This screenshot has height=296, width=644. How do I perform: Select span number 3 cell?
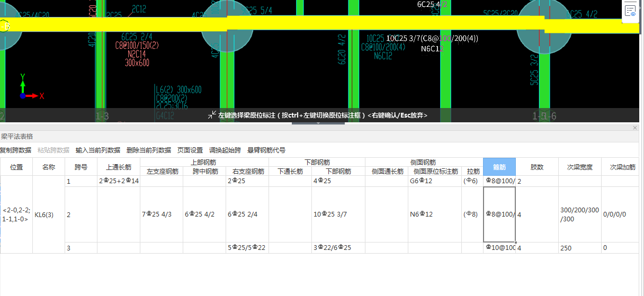click(81, 248)
